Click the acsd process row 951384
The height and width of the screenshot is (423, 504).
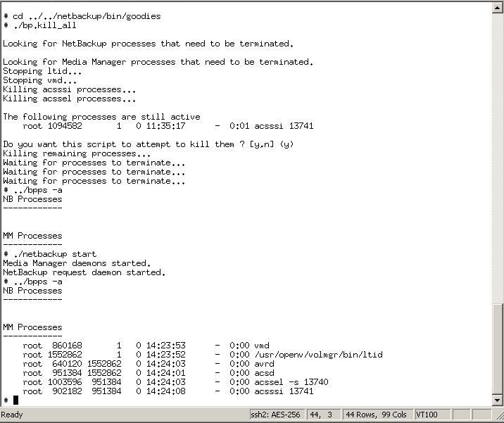click(x=149, y=373)
